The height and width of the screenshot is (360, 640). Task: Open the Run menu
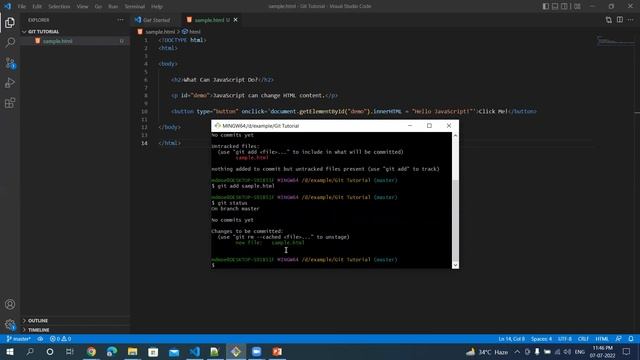coord(113,7)
